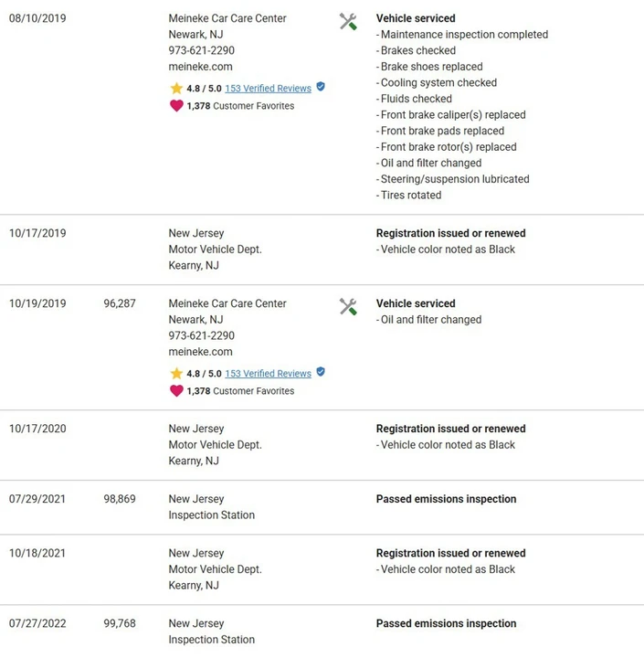Screen dimensions: 644x658
Task: Click the wrench icon beside the 08/10/2019 service
Action: (348, 21)
